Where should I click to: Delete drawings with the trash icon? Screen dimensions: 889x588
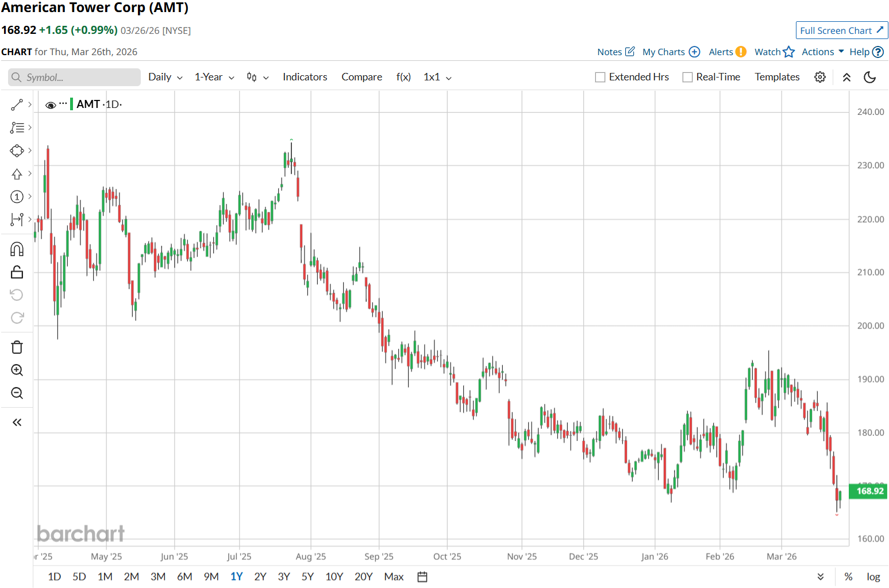17,347
